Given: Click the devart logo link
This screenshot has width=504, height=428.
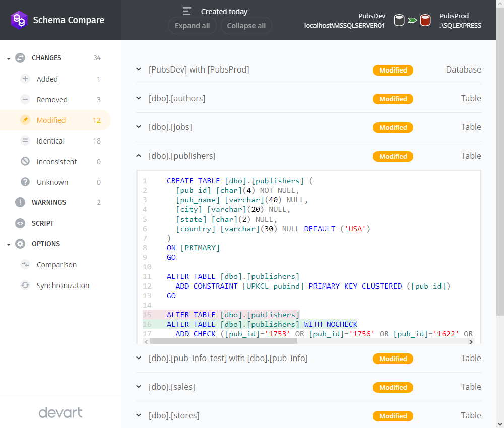Looking at the screenshot, I should [60, 412].
